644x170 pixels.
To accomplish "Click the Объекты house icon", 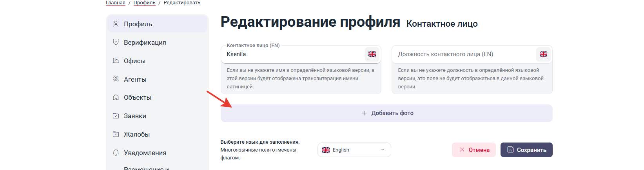I will pos(116,97).
